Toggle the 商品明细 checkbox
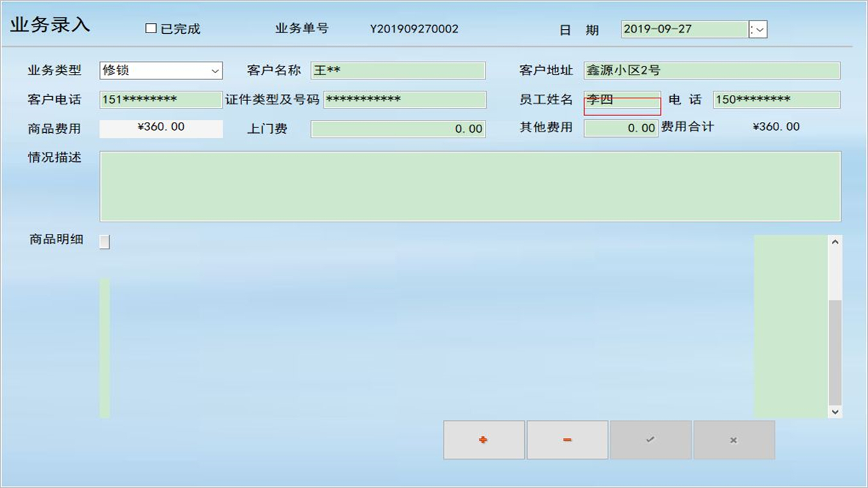This screenshot has width=868, height=488. pyautogui.click(x=104, y=241)
